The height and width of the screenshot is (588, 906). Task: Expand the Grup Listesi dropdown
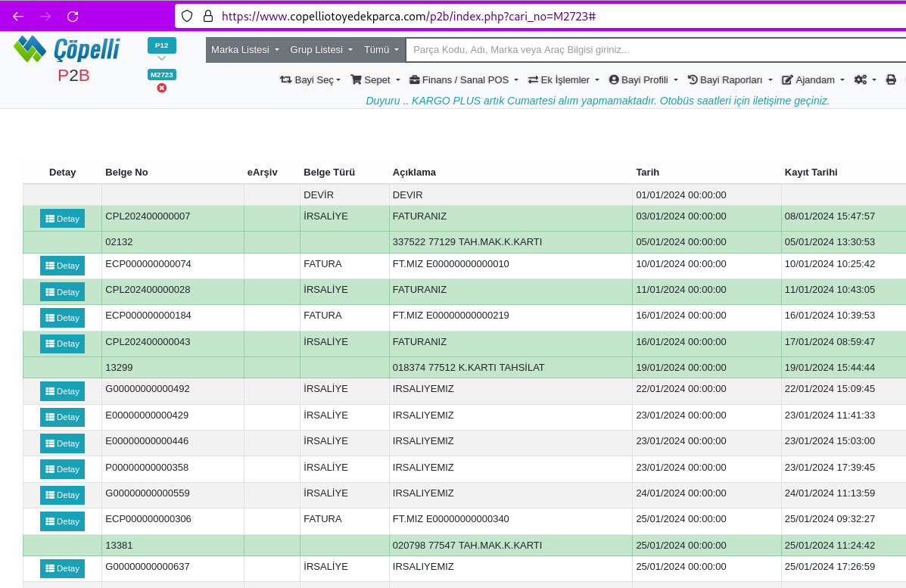tap(321, 50)
